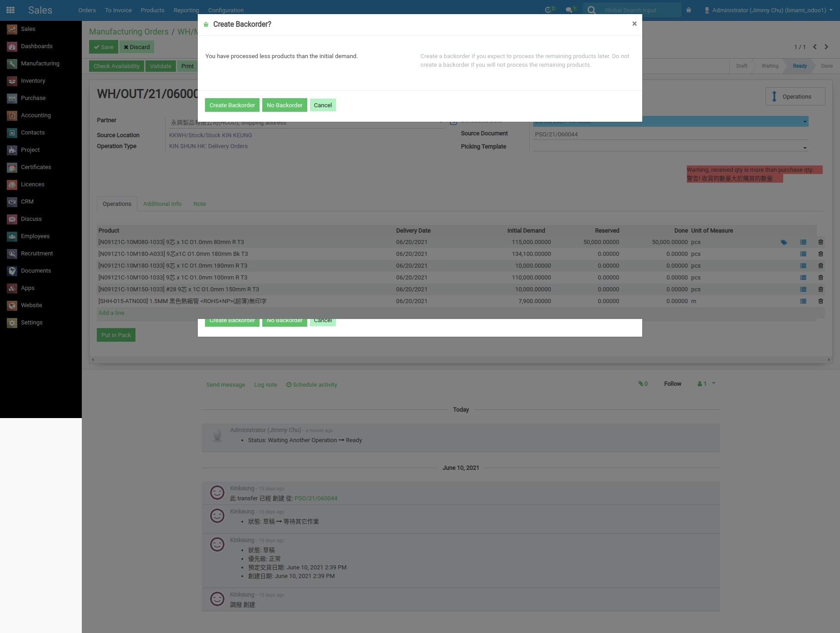Open the To Invoice menu
This screenshot has height=633, width=840.
click(118, 10)
